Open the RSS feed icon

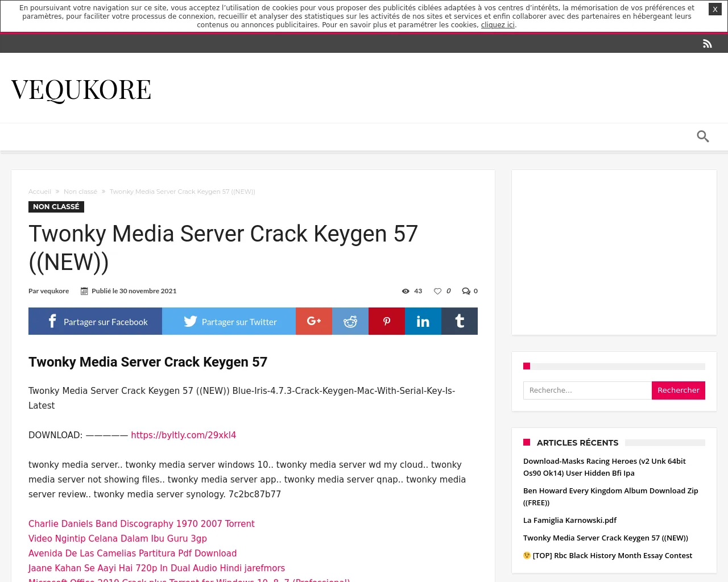pos(708,44)
